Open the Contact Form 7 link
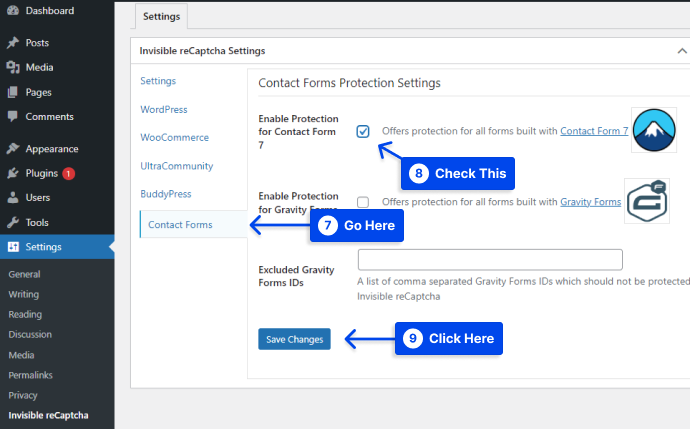The image size is (690, 429). [594, 131]
